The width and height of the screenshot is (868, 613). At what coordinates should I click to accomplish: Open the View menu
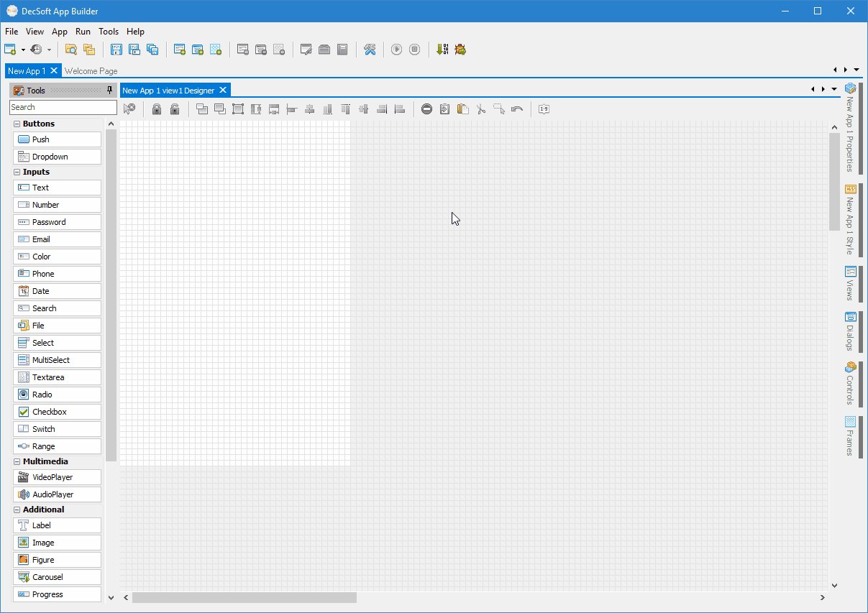[35, 31]
